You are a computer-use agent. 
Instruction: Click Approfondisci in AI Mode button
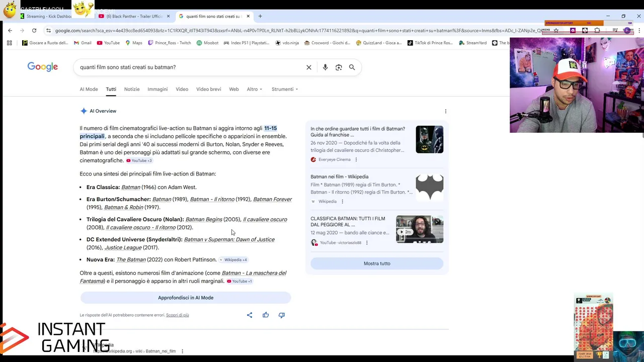[x=186, y=298]
